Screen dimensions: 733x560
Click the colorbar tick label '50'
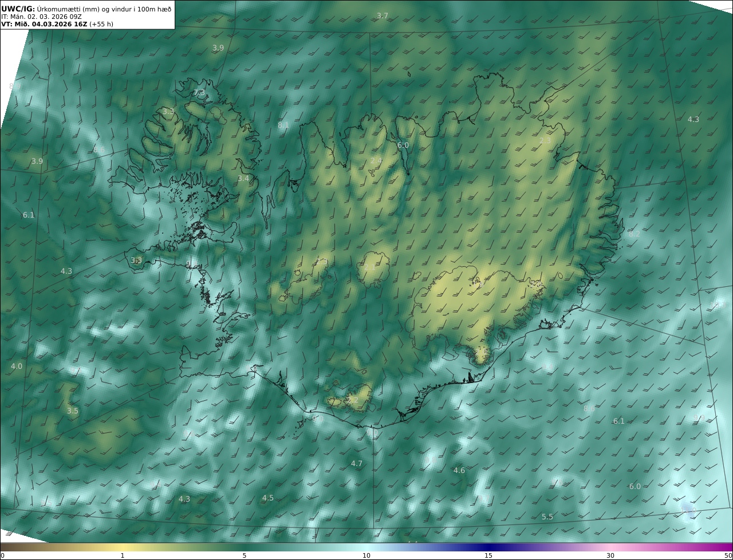(x=728, y=555)
